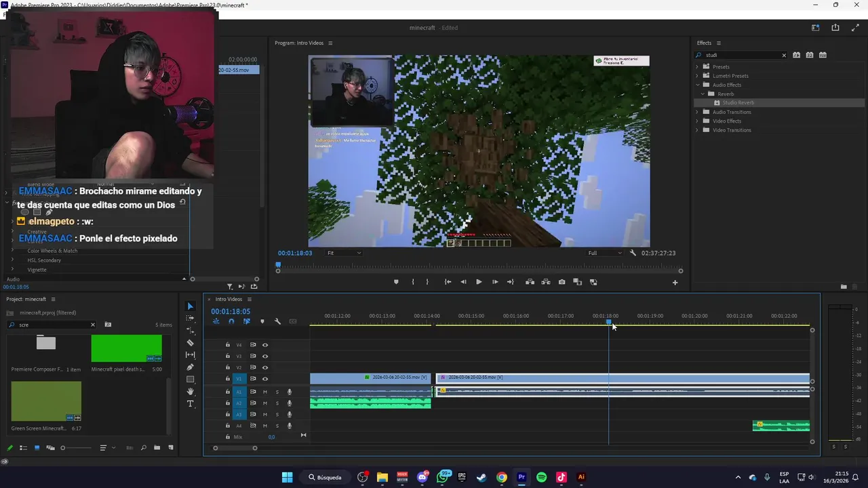Expand the Audio Transitions folder
The image size is (868, 488).
click(696, 112)
